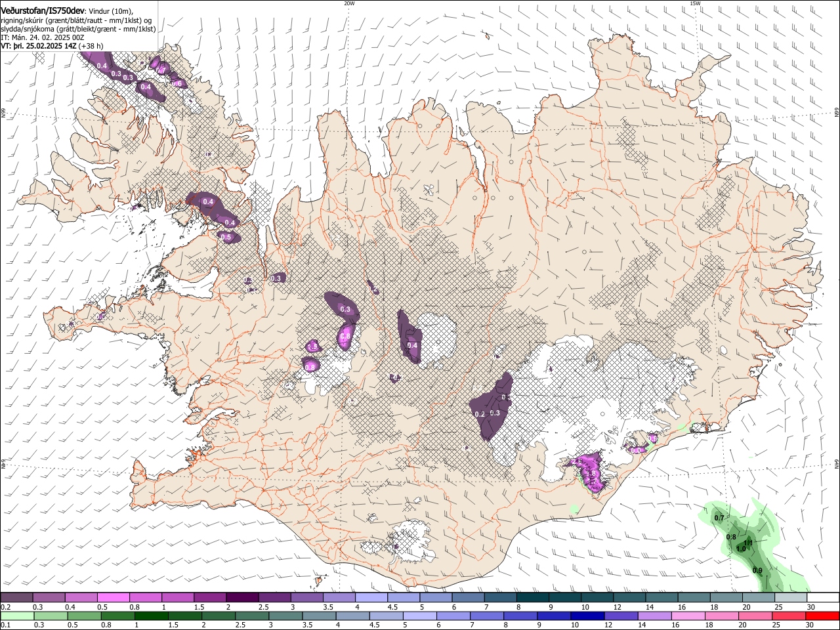Click the dark green lower swatch labeled 1
Image resolution: width=840 pixels, height=630 pixels.
pos(151,616)
